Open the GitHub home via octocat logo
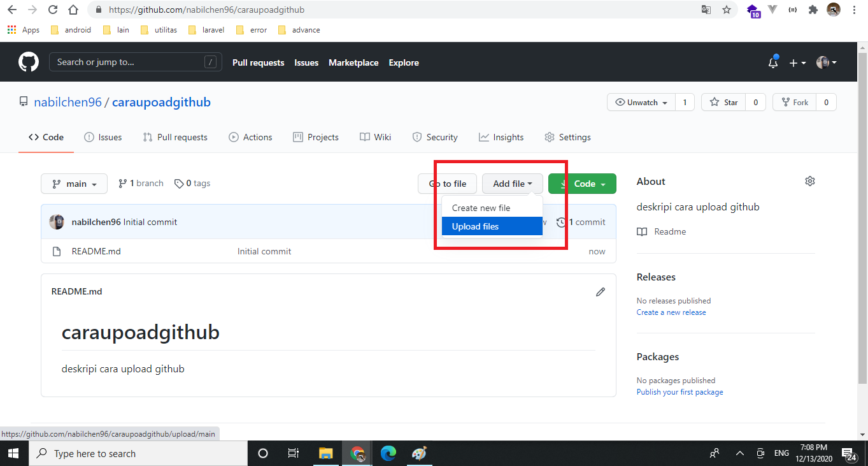 28,61
